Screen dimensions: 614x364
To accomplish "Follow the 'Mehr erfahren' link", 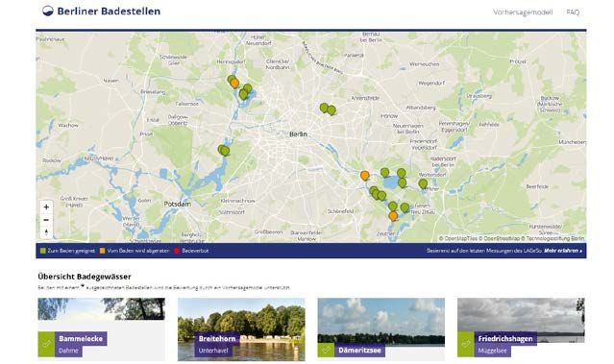I will pyautogui.click(x=563, y=251).
